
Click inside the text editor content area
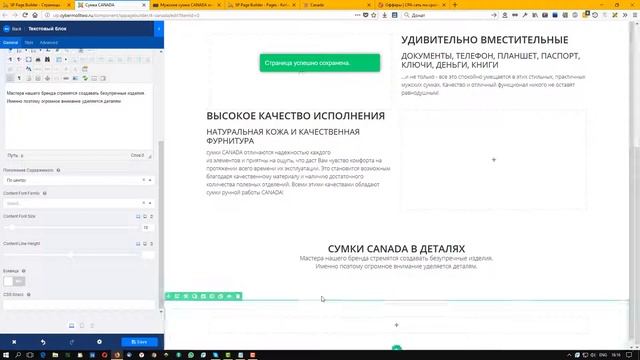click(78, 118)
